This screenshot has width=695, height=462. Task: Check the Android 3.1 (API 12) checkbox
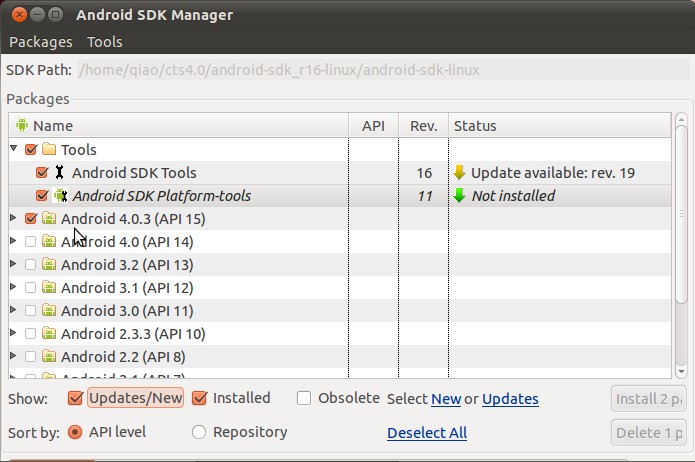31,288
